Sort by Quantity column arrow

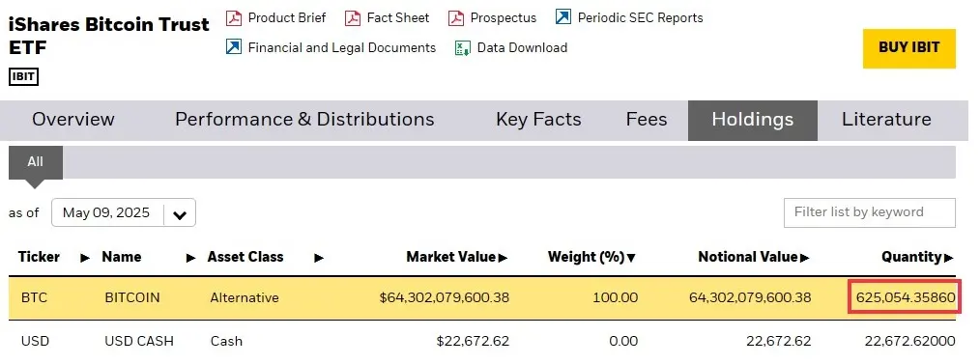949,257
